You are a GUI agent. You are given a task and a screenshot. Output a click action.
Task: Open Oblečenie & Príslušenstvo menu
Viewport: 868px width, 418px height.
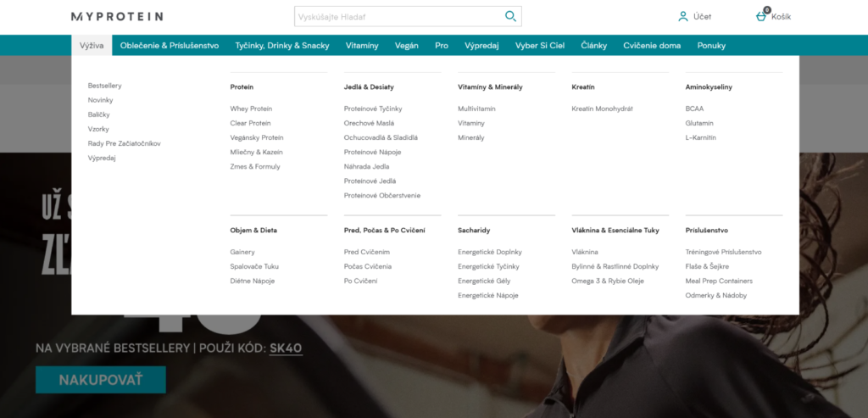pyautogui.click(x=170, y=46)
